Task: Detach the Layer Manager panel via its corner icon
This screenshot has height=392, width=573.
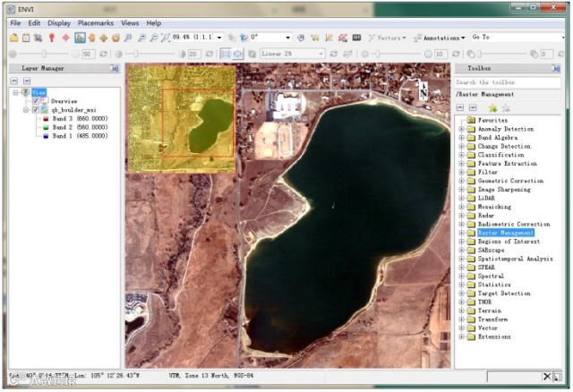Action: 115,68
